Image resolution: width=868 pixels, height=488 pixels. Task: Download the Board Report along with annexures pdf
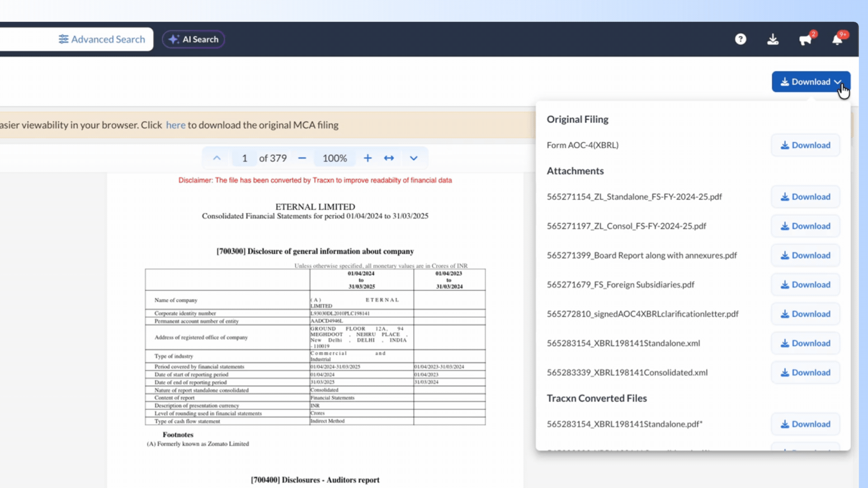click(x=805, y=255)
